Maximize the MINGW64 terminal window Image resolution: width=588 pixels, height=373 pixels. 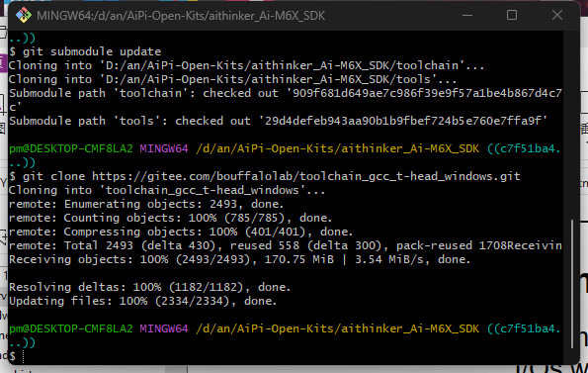(512, 16)
